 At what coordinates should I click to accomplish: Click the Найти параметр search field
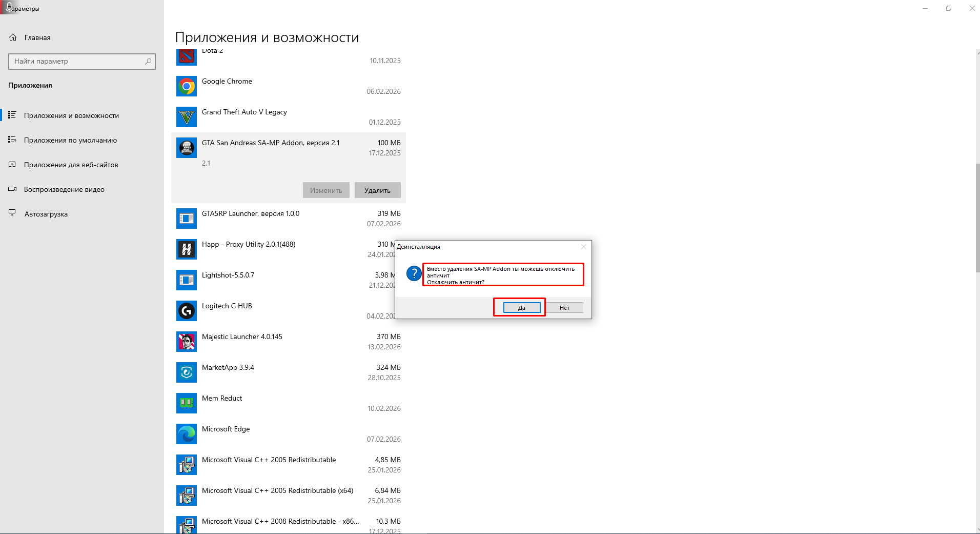point(77,62)
